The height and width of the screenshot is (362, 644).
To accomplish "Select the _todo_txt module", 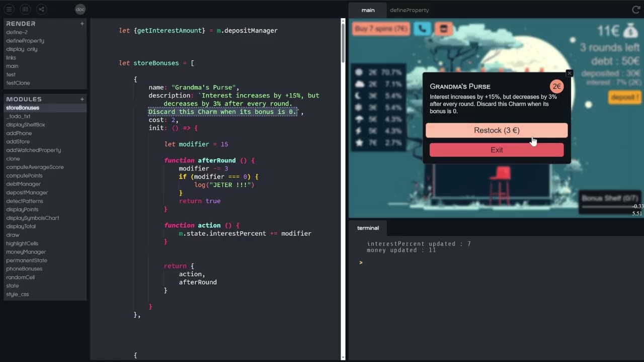I will coord(18,116).
